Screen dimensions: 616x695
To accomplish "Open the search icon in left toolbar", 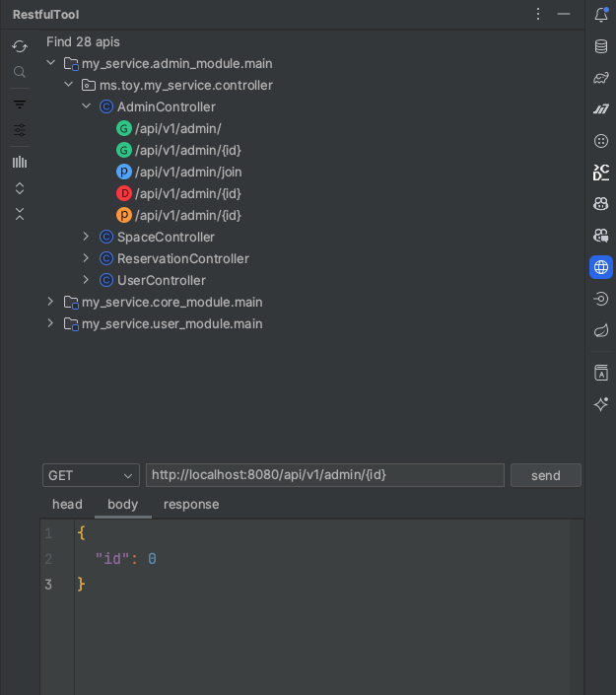I will 20,72.
